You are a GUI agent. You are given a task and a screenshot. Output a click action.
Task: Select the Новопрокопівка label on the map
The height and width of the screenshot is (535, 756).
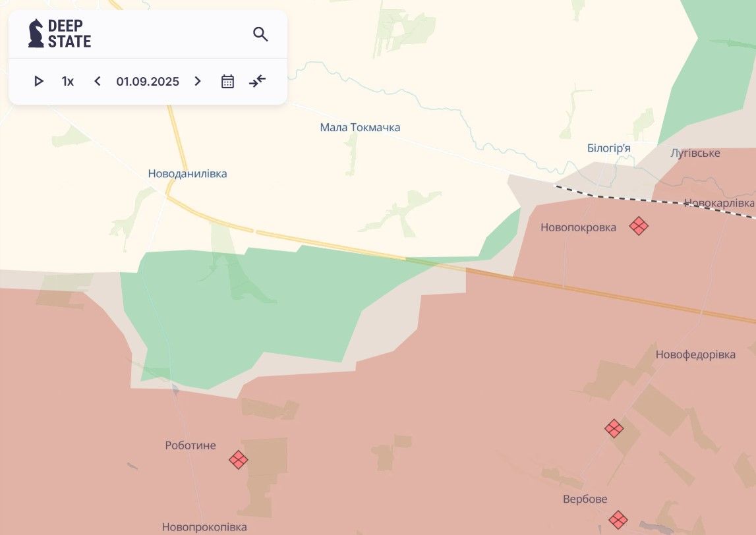click(204, 527)
